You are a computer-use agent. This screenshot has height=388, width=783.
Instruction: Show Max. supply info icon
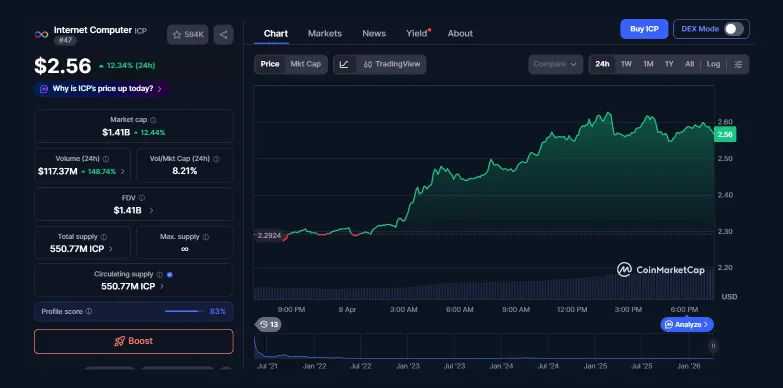tap(206, 237)
